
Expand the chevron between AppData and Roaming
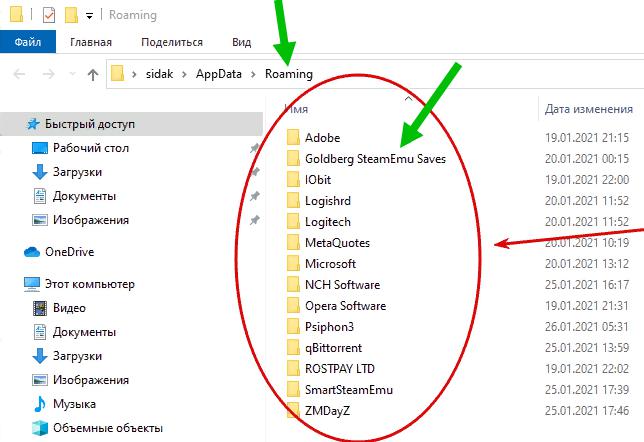pos(253,74)
